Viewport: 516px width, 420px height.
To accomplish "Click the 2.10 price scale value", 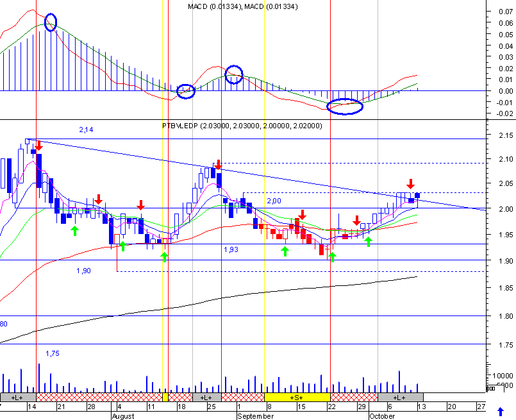I will 506,159.
